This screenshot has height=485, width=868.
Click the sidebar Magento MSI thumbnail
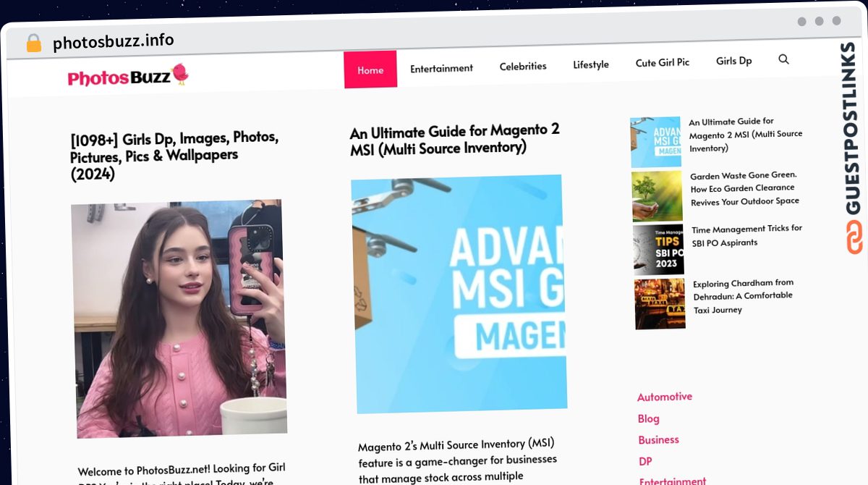point(655,142)
